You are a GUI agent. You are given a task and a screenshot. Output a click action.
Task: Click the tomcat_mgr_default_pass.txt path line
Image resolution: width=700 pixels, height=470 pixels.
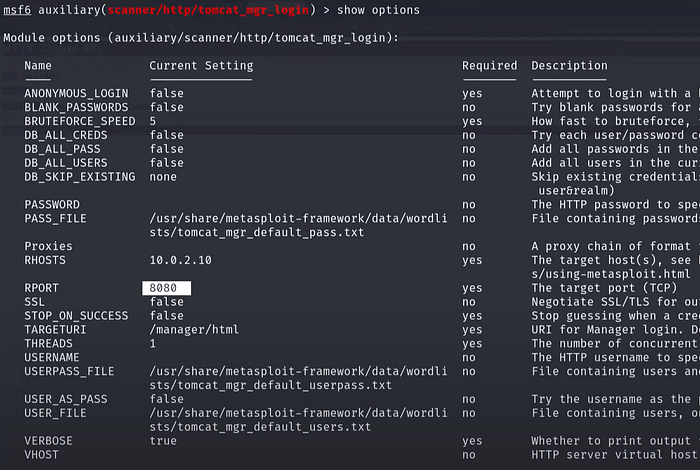257,232
